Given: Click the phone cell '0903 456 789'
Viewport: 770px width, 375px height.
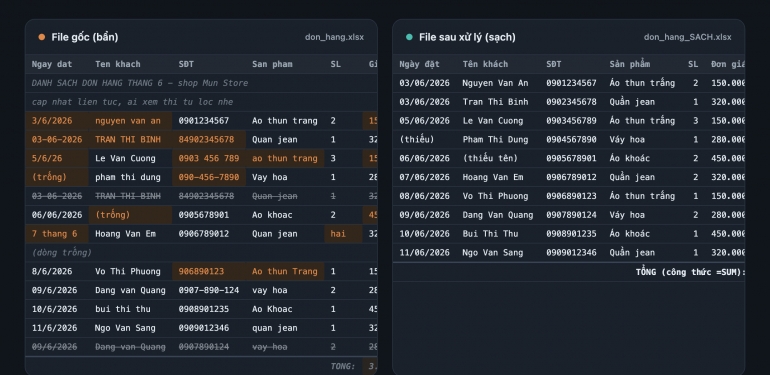Looking at the screenshot, I should [x=209, y=159].
